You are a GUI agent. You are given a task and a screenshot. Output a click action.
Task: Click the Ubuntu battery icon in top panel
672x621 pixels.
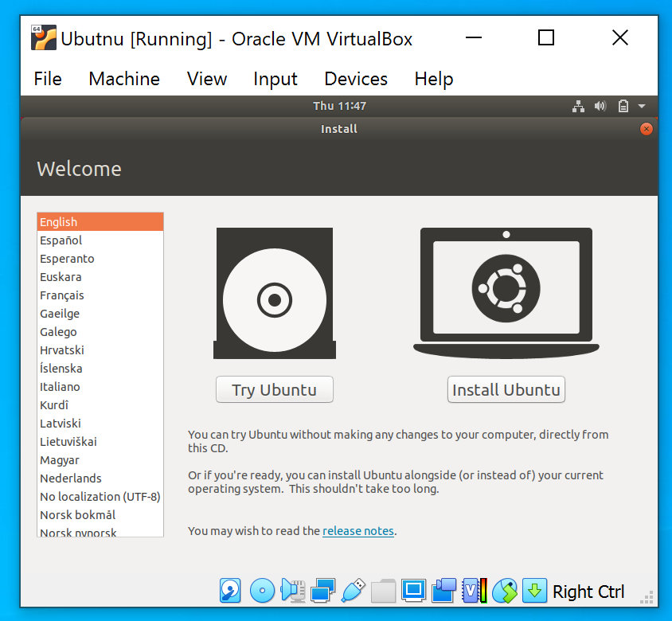coord(623,106)
